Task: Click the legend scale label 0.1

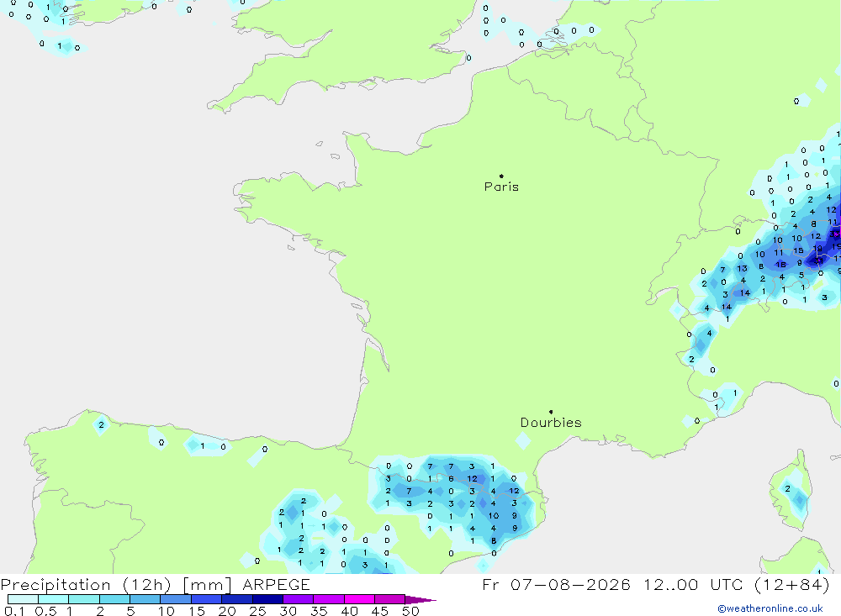Action: pyautogui.click(x=14, y=611)
